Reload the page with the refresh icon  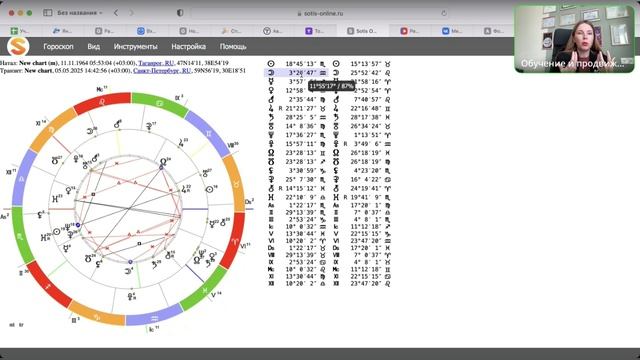(x=444, y=13)
